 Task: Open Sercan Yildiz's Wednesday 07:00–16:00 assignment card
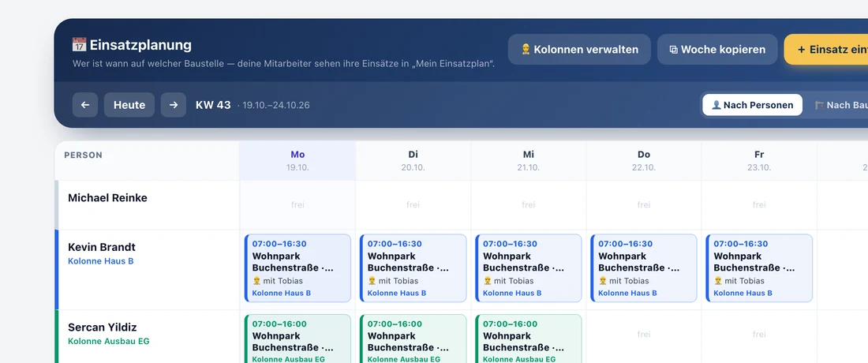(x=529, y=339)
